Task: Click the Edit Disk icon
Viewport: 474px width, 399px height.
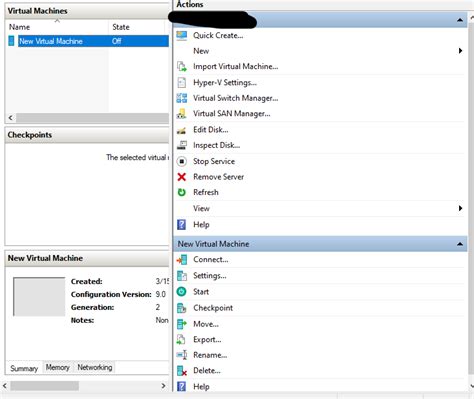Action: point(182,130)
